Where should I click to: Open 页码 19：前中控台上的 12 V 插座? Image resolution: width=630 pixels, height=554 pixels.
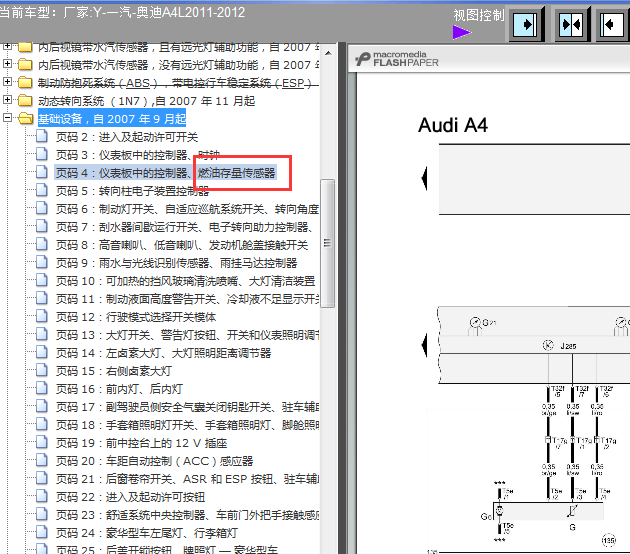point(141,443)
